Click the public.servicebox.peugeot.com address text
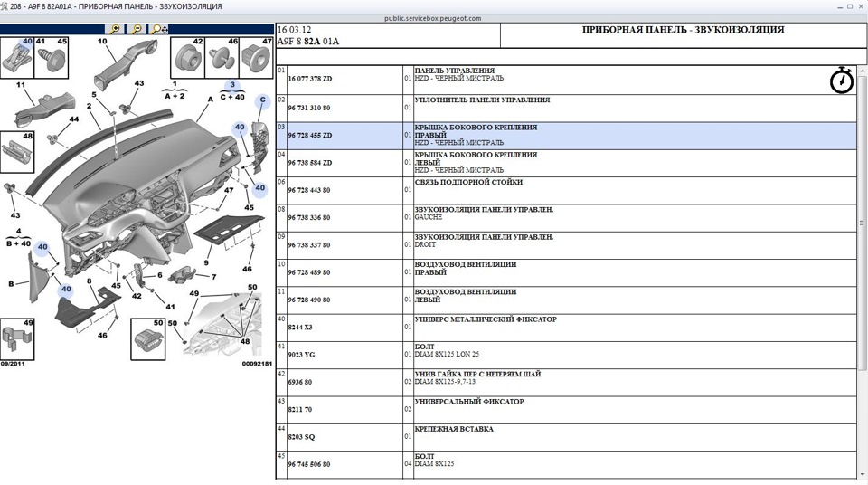Screen dimensions: 868x485 [x=433, y=18]
